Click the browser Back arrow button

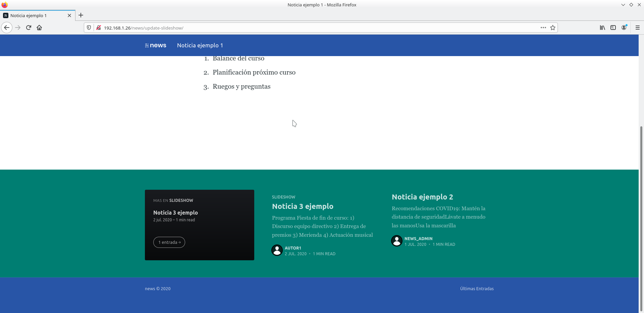click(7, 28)
